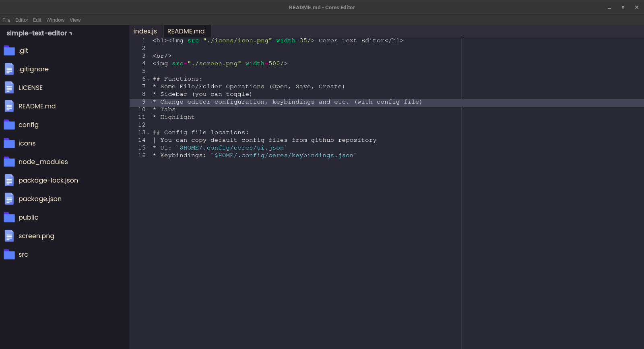
Task: Expand src folder name in sidebar
Action: click(x=23, y=254)
